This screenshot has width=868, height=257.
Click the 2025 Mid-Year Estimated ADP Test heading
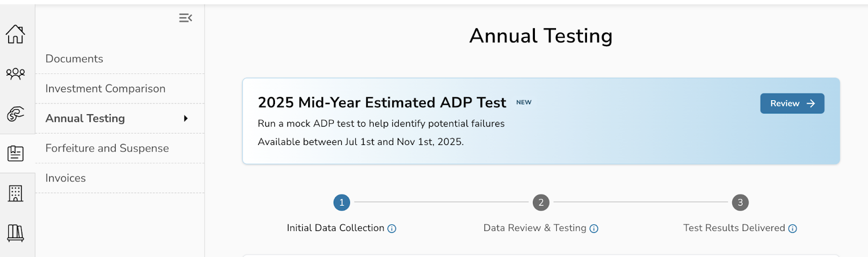382,103
